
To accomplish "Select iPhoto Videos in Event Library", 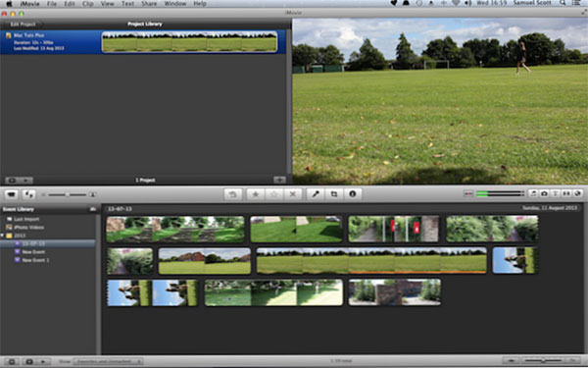I will [28, 228].
